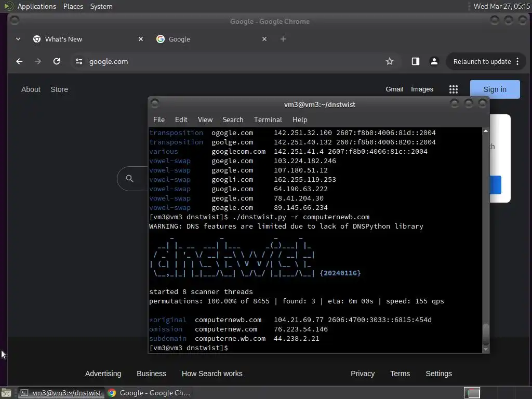Click the Sign in button

495,89
